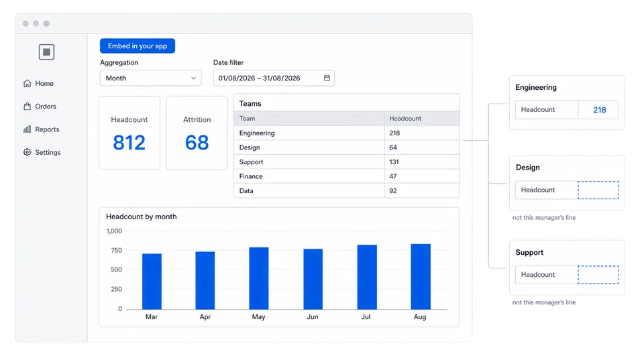Click the Date filter label

pyautogui.click(x=228, y=62)
